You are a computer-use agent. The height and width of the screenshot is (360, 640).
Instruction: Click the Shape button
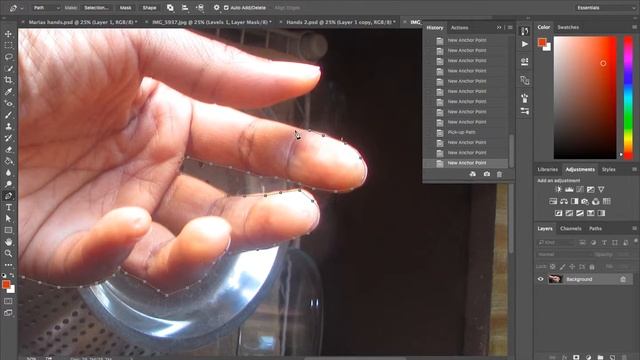pos(149,8)
